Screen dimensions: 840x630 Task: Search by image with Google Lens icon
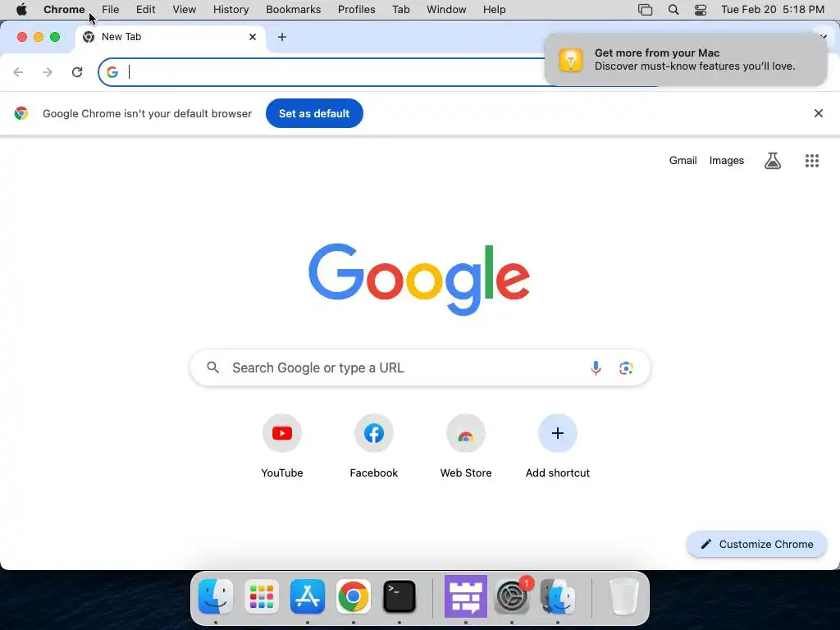[x=626, y=368]
